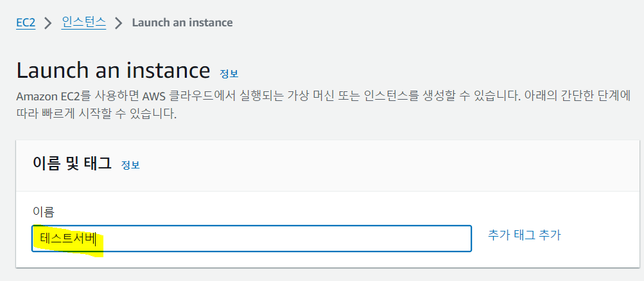Open the 인스턴스 breadcrumb link

pyautogui.click(x=84, y=23)
